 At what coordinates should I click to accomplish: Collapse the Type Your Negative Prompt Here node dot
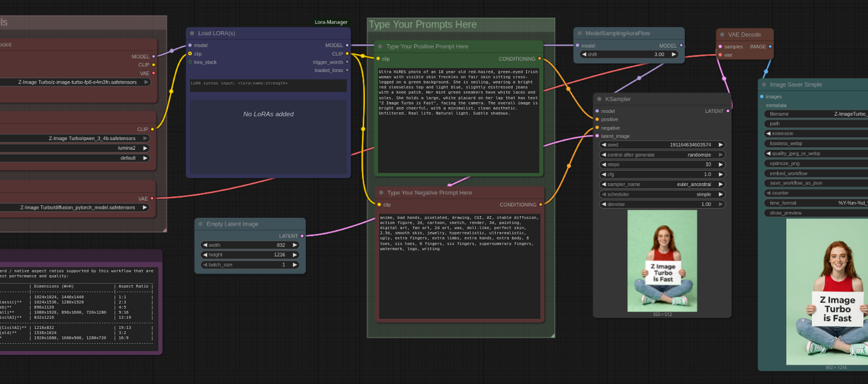(x=381, y=193)
